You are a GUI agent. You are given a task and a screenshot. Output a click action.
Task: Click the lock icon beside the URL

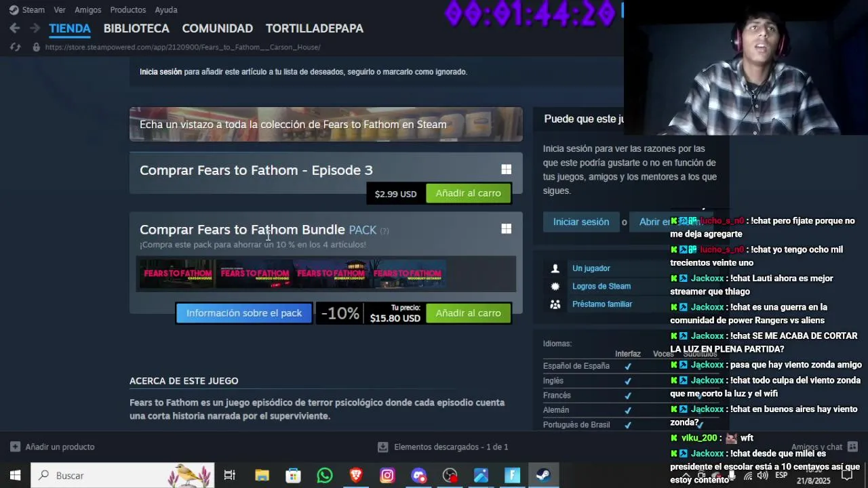pyautogui.click(x=36, y=47)
